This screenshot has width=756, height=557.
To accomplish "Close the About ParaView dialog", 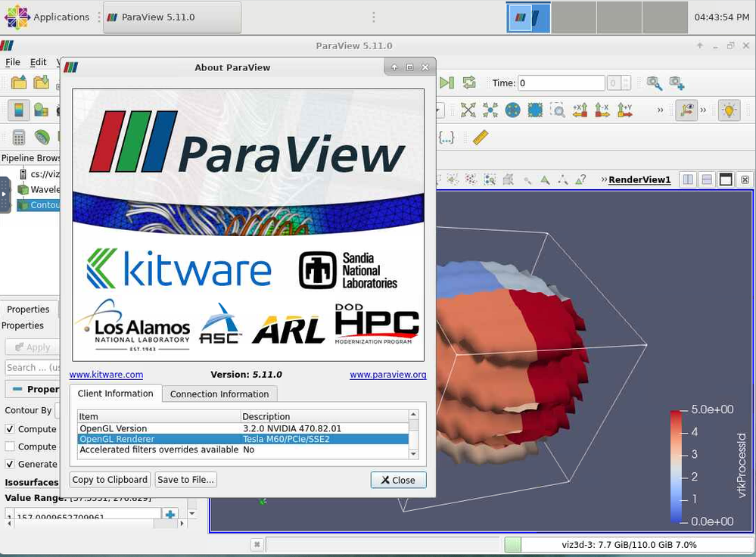I will pos(398,480).
